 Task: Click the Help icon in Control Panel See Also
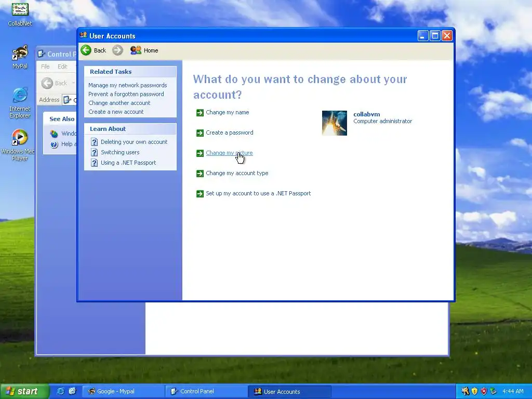tap(54, 144)
